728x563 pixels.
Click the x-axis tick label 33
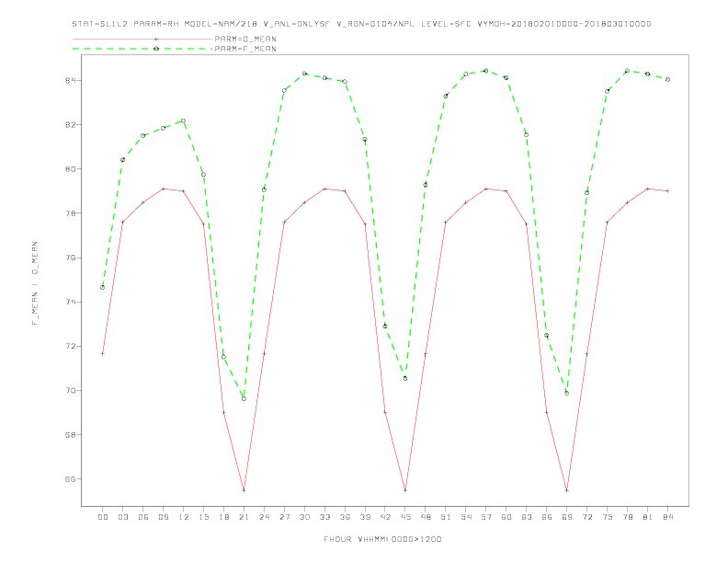tap(324, 517)
